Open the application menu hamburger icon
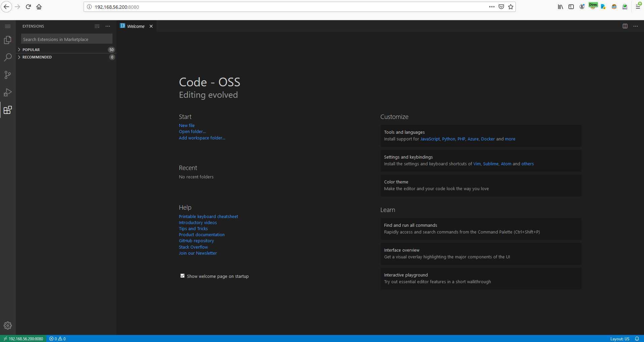The image size is (644, 342). [x=8, y=26]
